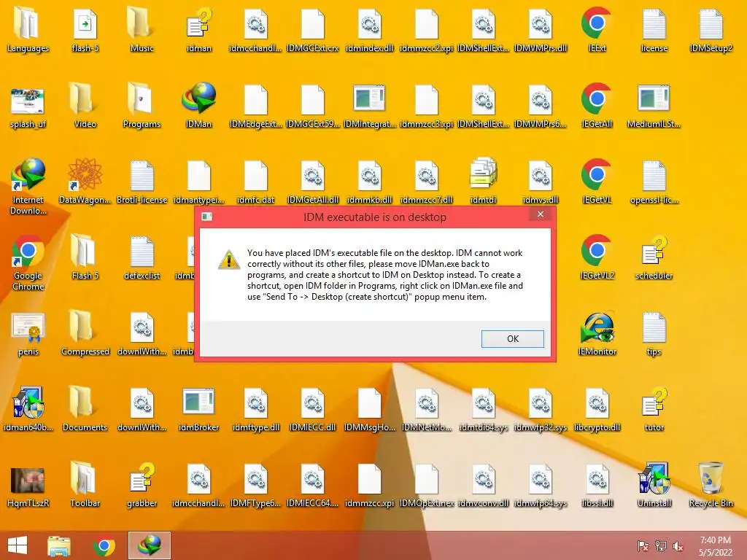Image resolution: width=747 pixels, height=560 pixels.
Task: Select the idmwfp32.sys driver file
Action: pyautogui.click(x=540, y=403)
